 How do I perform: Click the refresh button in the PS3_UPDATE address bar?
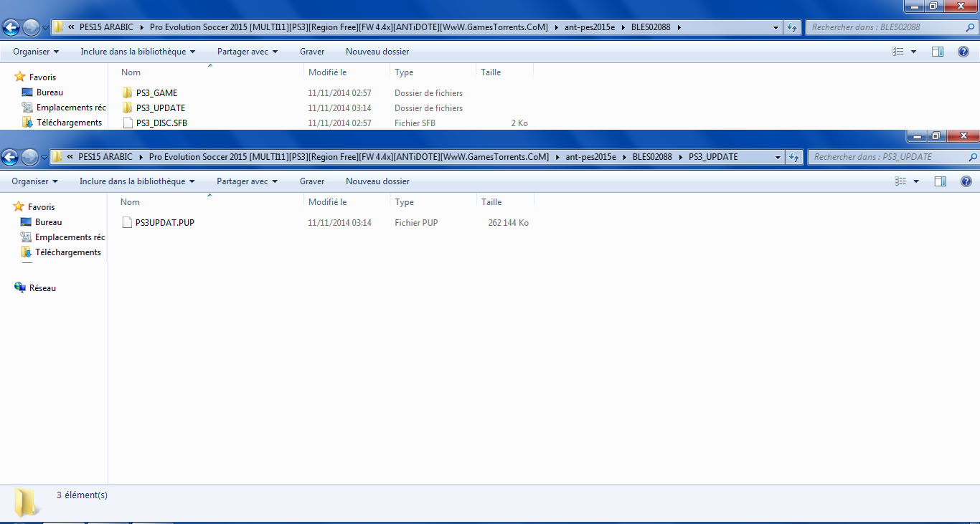tap(793, 157)
